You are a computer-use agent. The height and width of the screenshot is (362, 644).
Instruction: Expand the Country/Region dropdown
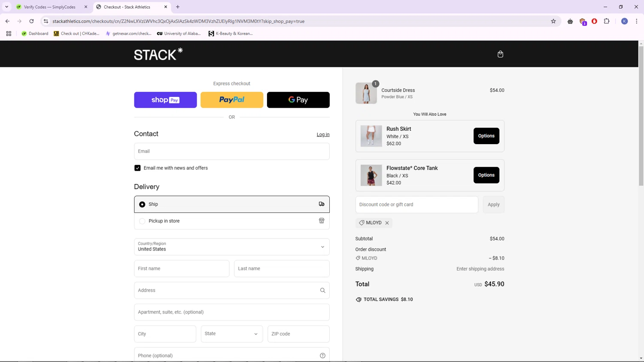(x=232, y=247)
